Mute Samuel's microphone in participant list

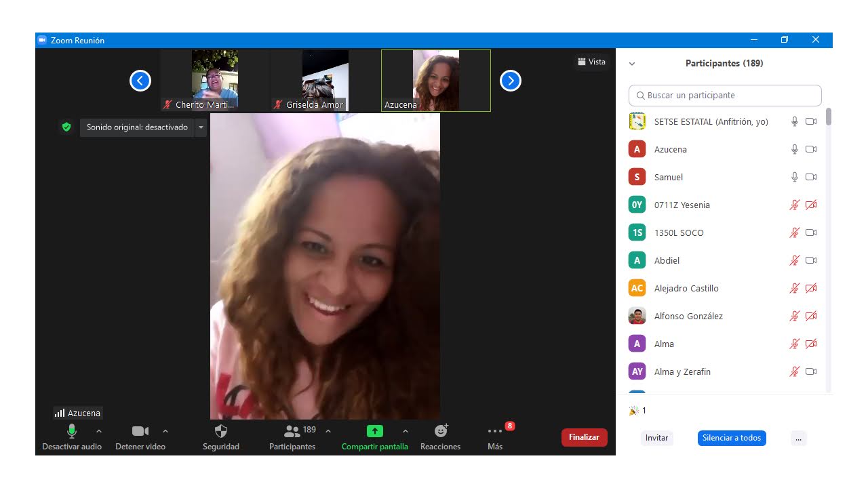click(x=795, y=178)
